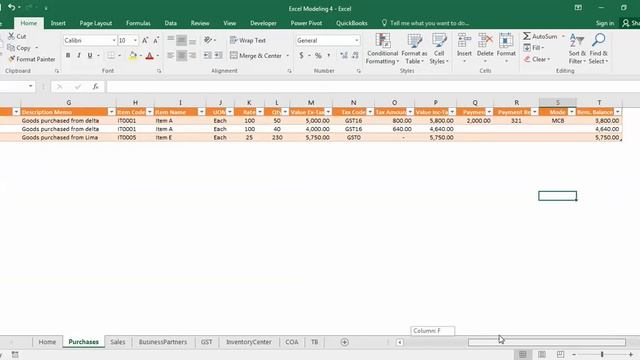The image size is (640, 360).
Task: Click the Insert Function fx button
Action: 95,86
